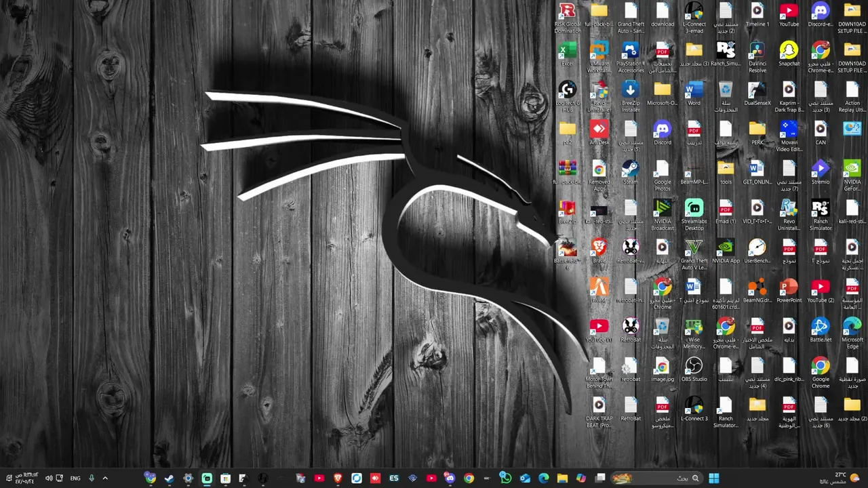The image size is (868, 488).
Task: Open AnyDesk from the taskbar
Action: point(375,479)
